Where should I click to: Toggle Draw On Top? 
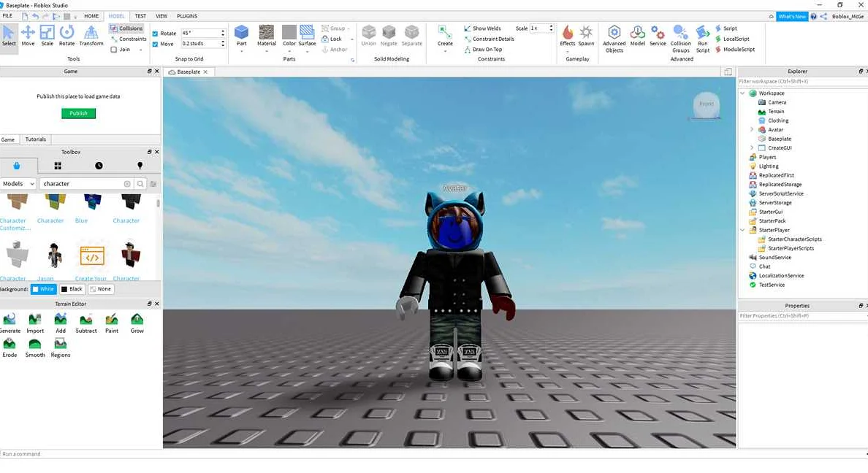click(483, 49)
